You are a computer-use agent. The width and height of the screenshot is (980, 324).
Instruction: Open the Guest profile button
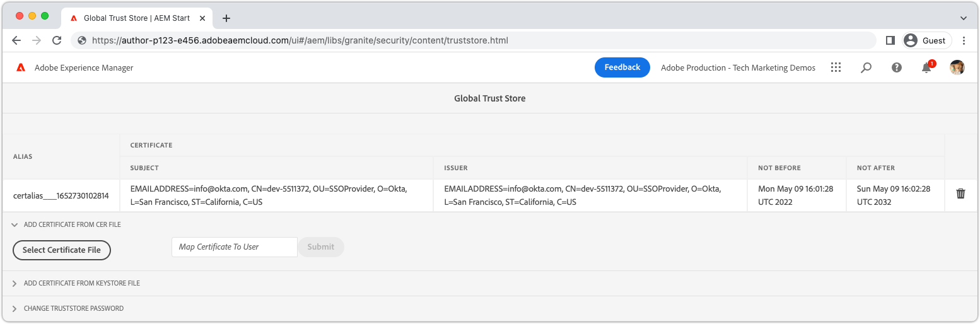tap(927, 40)
